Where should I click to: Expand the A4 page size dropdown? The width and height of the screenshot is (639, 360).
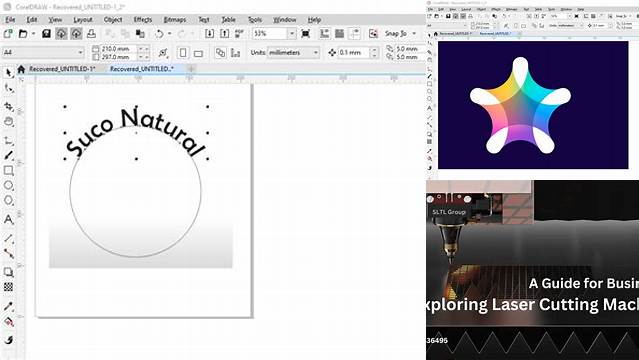43,52
